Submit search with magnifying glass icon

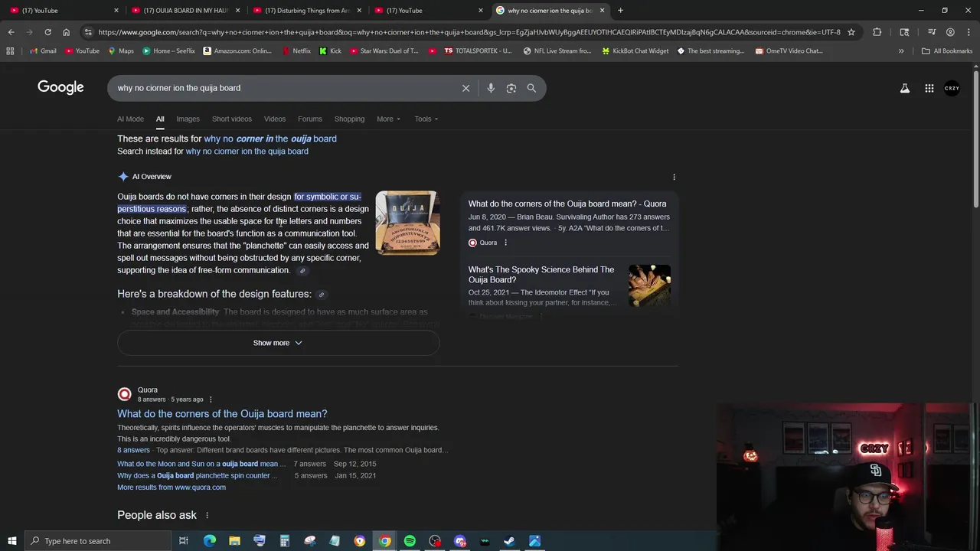coord(531,88)
